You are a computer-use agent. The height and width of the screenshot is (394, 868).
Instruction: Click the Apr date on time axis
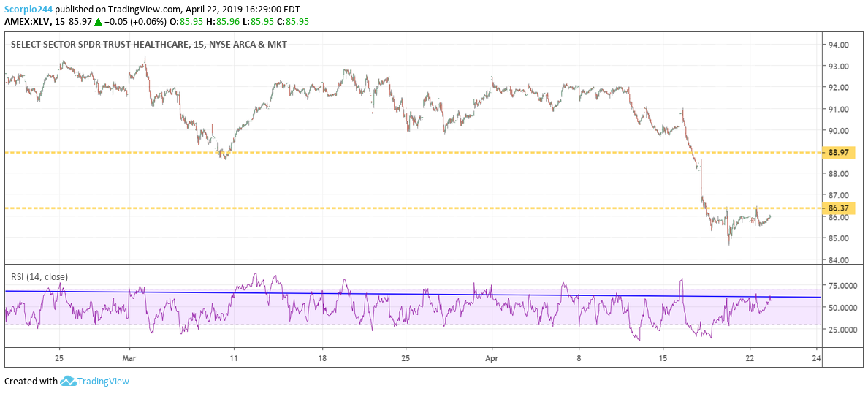[491, 358]
